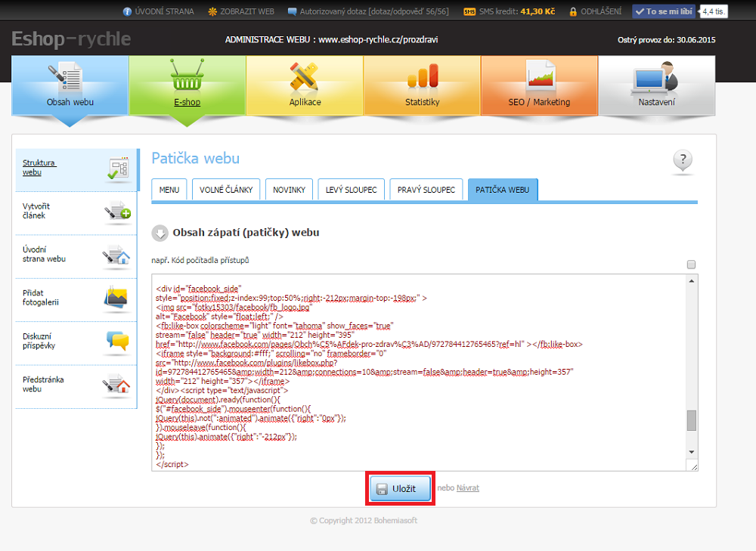This screenshot has height=551, width=756.
Task: Save the footer with the Uložit button
Action: (x=400, y=488)
